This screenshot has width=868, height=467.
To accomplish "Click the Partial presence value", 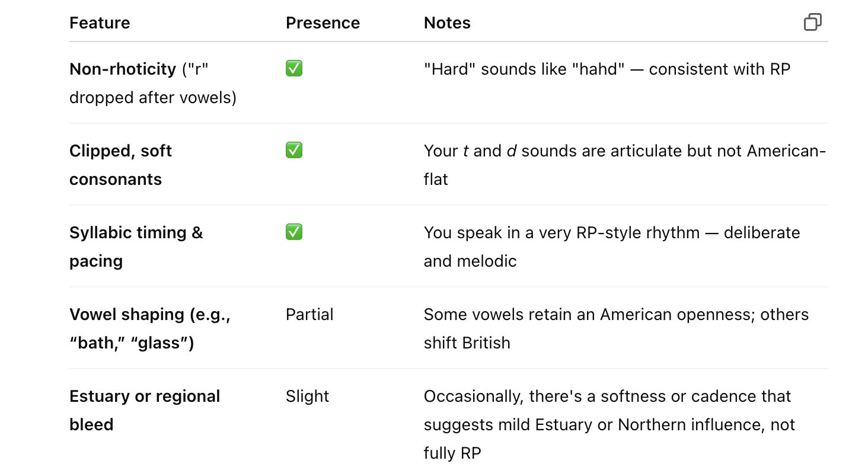I will (309, 314).
